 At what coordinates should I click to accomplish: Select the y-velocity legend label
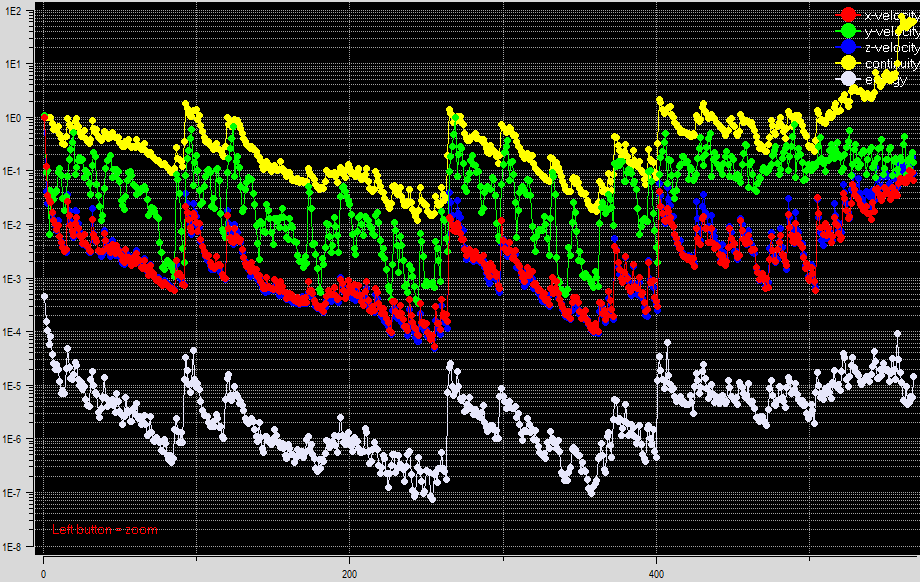(x=891, y=32)
